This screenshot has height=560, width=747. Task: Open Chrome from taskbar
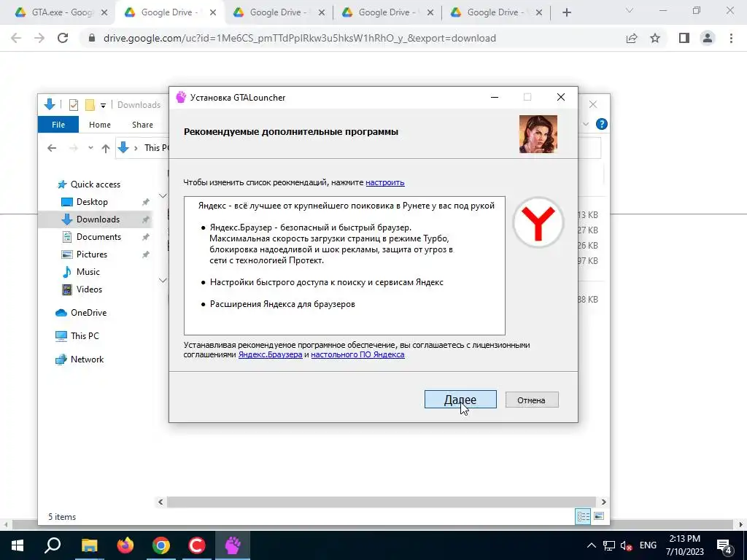click(x=161, y=545)
